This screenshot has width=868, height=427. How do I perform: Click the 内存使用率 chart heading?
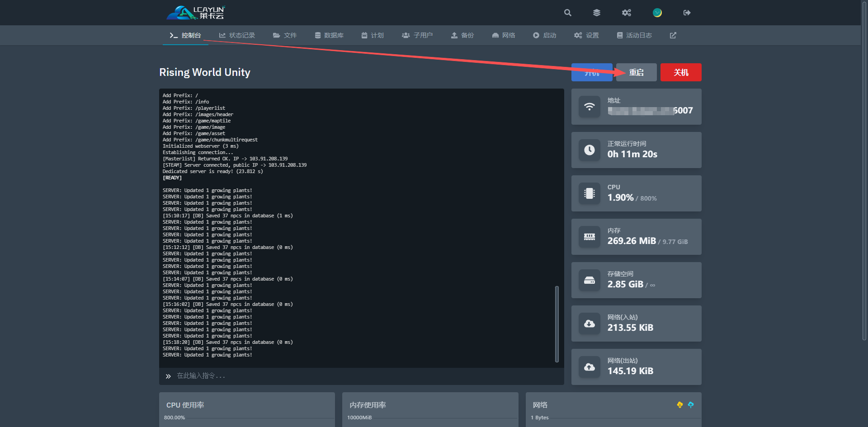coord(368,405)
